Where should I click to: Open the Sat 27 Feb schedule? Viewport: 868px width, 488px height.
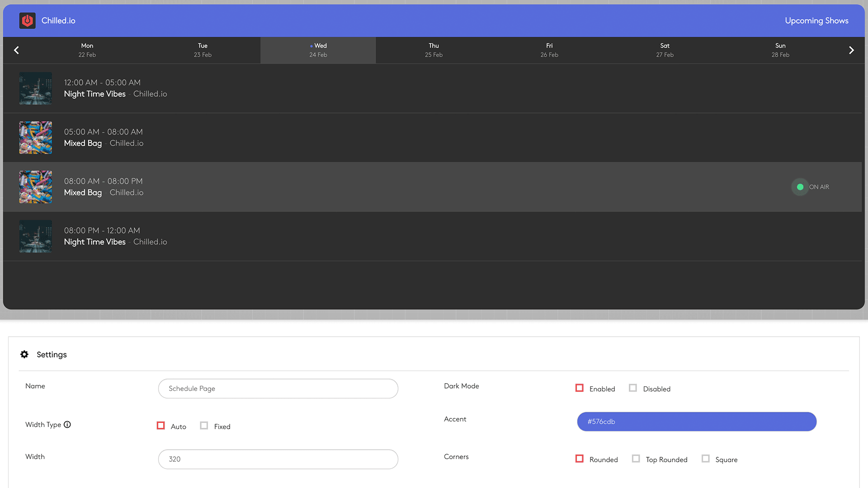[665, 50]
